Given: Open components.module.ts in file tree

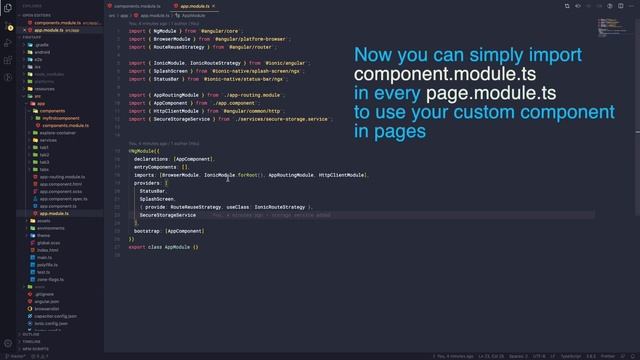Looking at the screenshot, I should coord(65,126).
